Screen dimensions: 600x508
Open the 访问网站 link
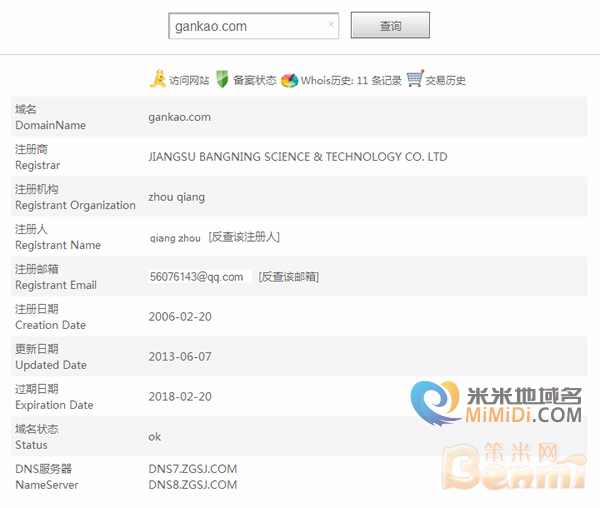[x=189, y=80]
